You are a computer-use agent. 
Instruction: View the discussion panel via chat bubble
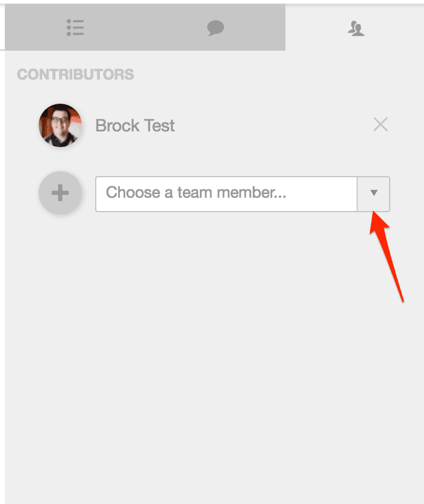[216, 28]
